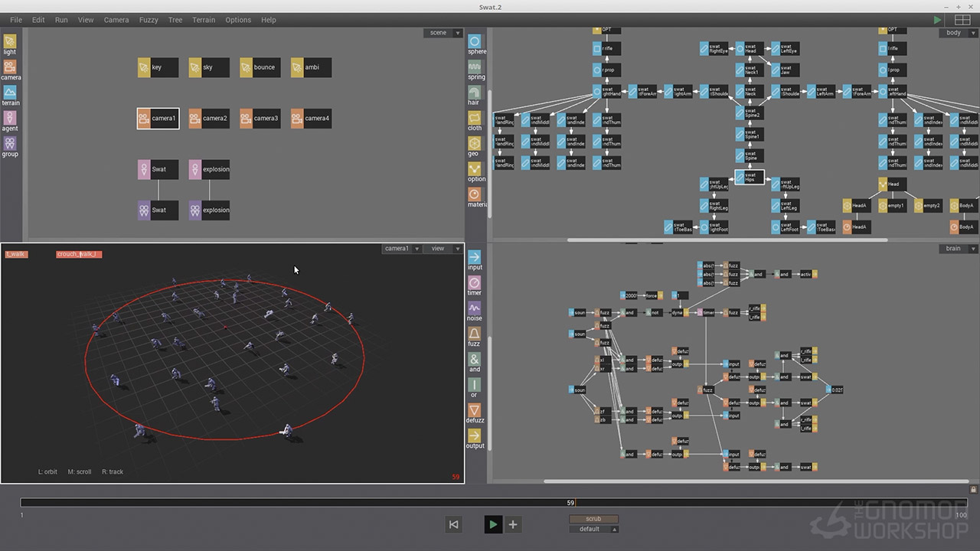980x551 pixels.
Task: Toggle the scrub mode button
Action: [593, 519]
